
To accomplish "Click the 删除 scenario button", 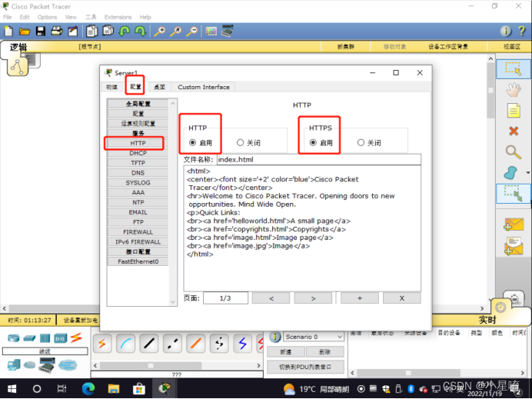I will (x=324, y=352).
